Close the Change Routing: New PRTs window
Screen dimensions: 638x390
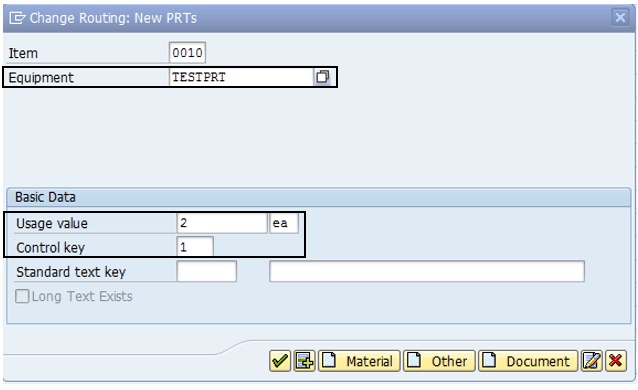tap(620, 18)
